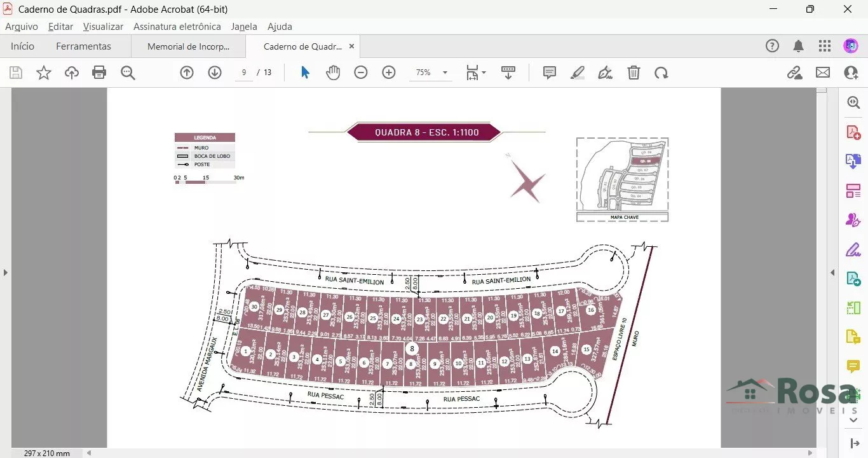868x458 pixels.
Task: Click the zoom out minus button
Action: (x=361, y=73)
